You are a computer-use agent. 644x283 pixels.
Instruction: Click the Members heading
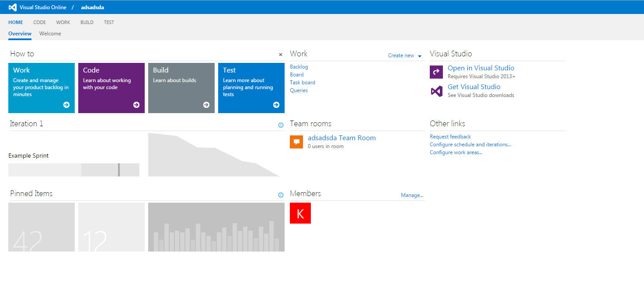pyautogui.click(x=305, y=193)
